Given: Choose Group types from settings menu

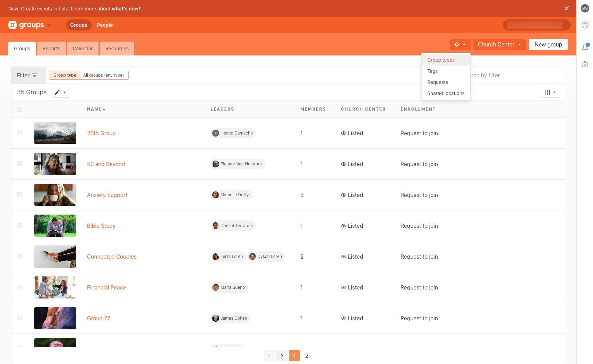Looking at the screenshot, I should [446, 60].
